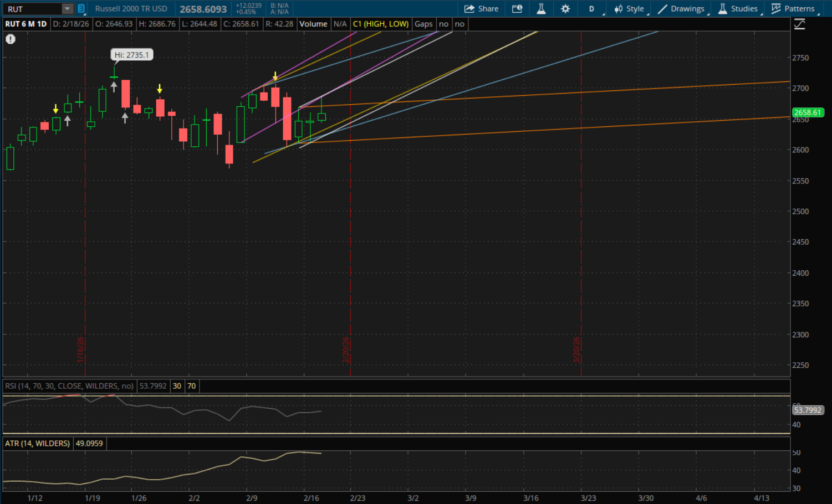The width and height of the screenshot is (832, 504).
Task: Open chart settings gear icon
Action: [565, 9]
